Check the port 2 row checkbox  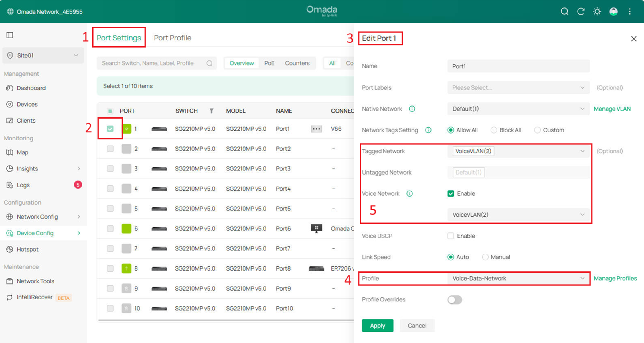click(x=110, y=149)
